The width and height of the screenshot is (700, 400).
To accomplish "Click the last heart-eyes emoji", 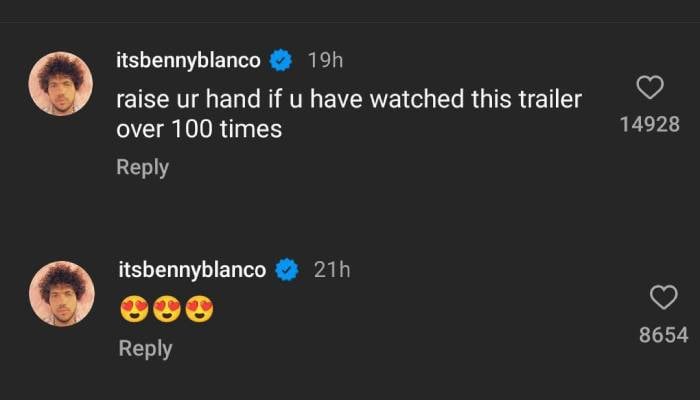I will point(199,310).
